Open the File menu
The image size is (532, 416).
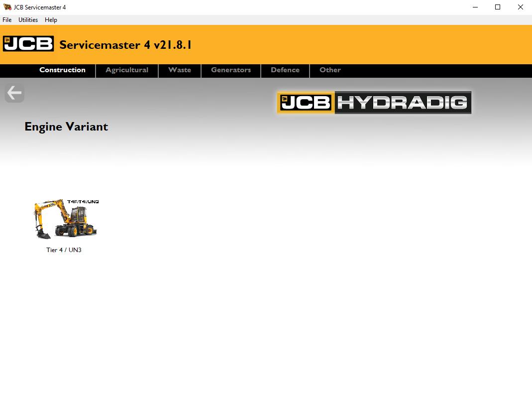[7, 20]
